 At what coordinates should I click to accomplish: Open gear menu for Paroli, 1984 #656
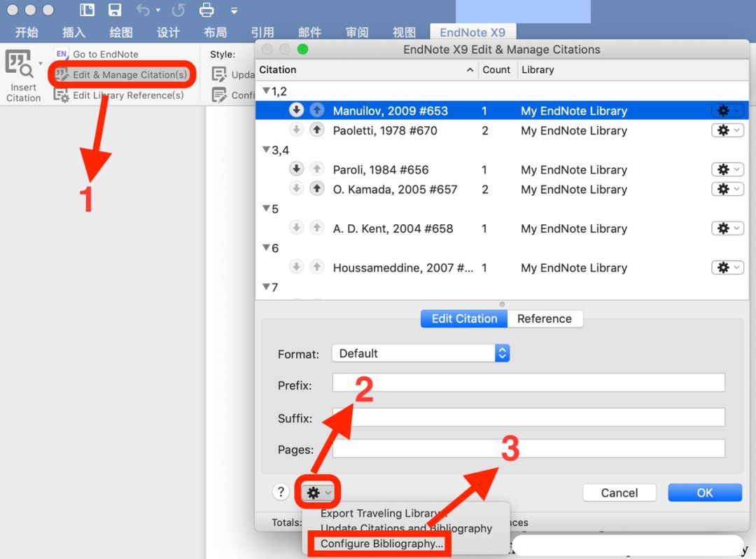click(x=727, y=170)
